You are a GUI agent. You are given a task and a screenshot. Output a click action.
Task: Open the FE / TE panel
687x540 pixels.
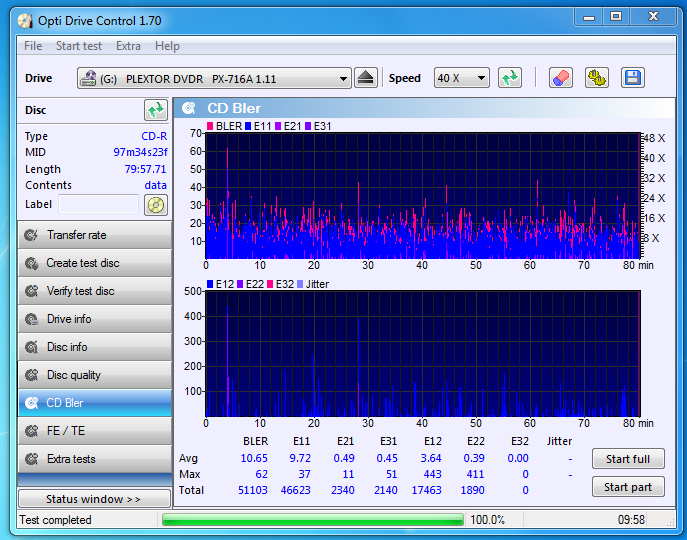click(95, 431)
